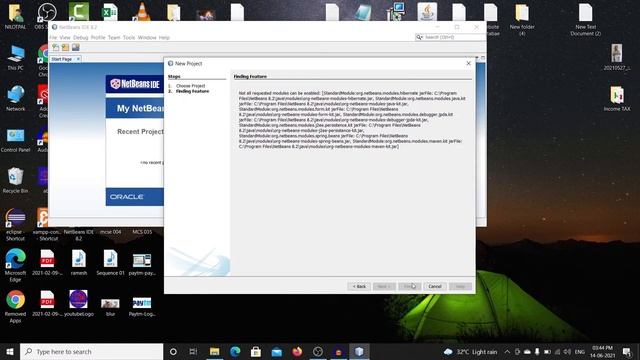Select the youtubeLogo image desktop icon
The image size is (640, 360).
79,303
